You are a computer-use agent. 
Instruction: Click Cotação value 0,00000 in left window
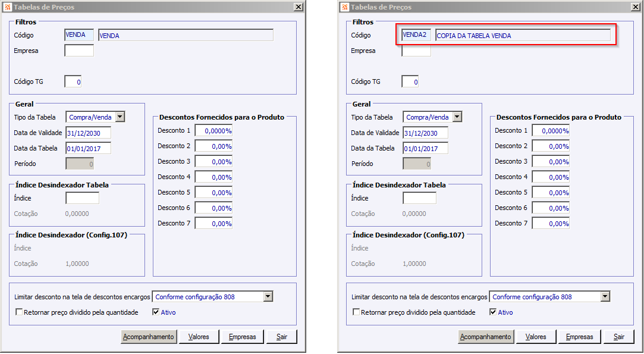[x=77, y=214]
